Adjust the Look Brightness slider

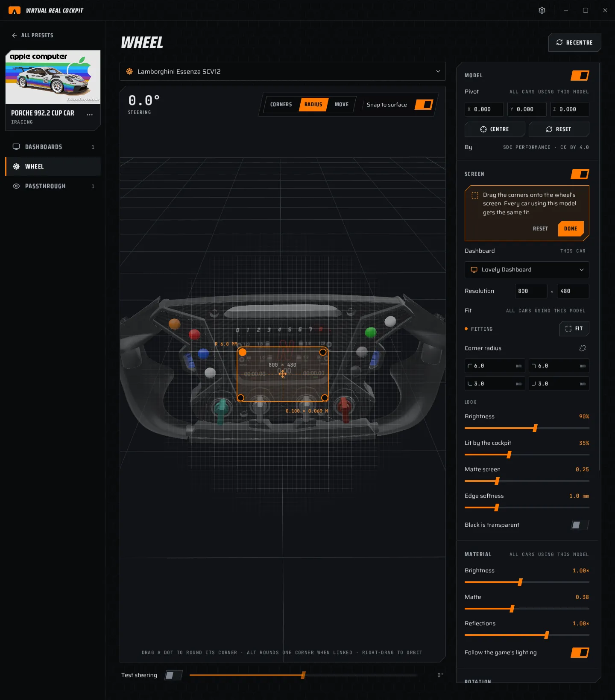coord(527,428)
